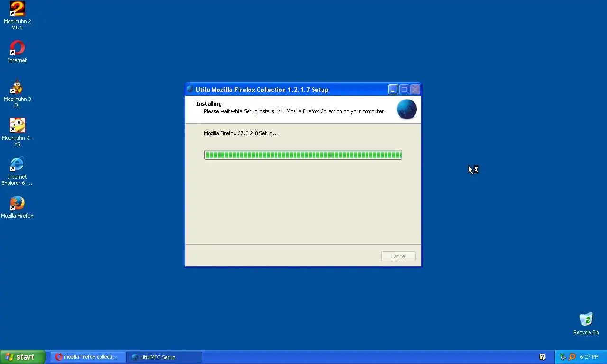Click the greyed-out Cancel button in Setup
Viewport: 607px width, 364px height.
coord(398,256)
